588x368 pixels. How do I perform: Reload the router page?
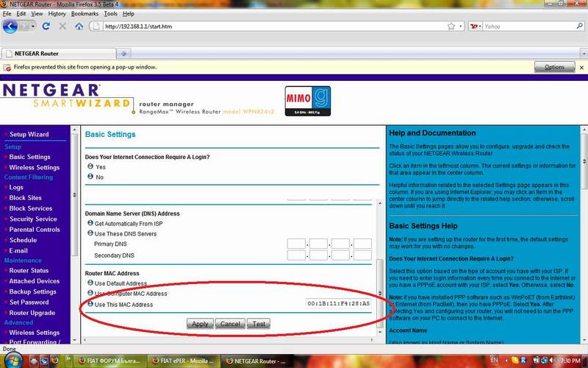point(46,26)
